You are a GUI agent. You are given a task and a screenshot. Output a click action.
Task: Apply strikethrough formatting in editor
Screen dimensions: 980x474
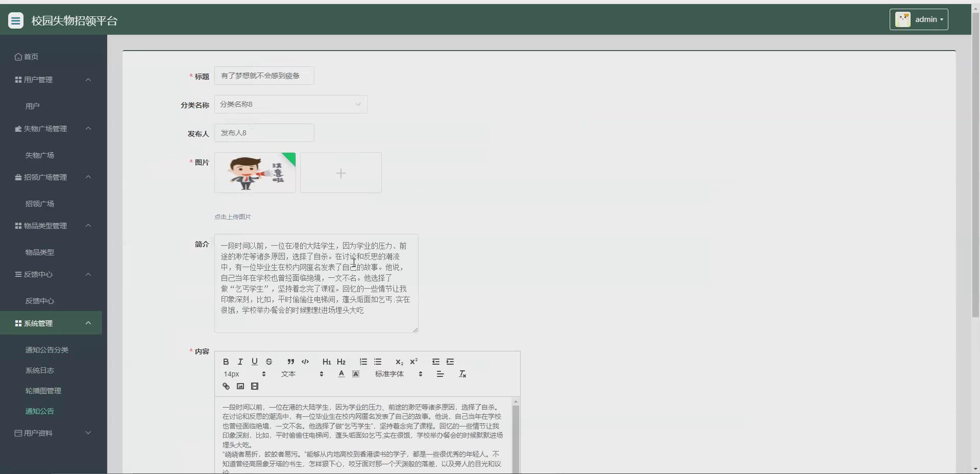[268, 362]
